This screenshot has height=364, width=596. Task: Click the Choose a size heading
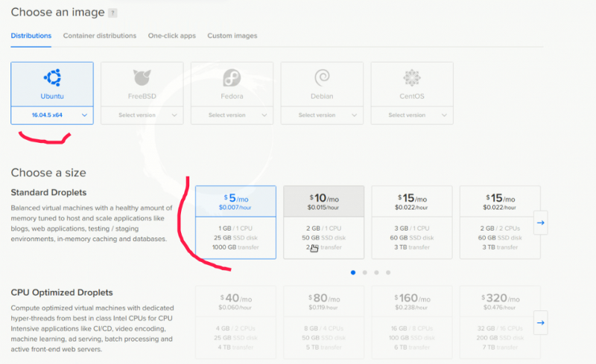coord(48,173)
